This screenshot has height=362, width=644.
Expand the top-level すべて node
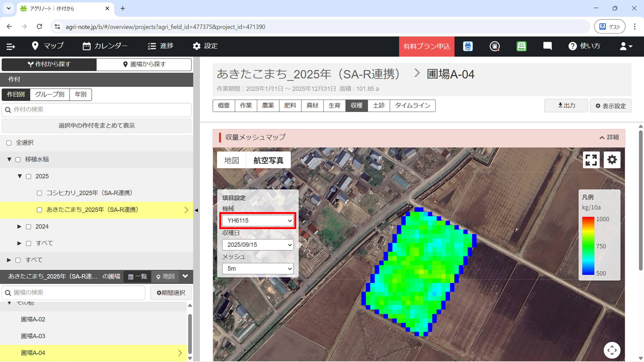(9, 260)
